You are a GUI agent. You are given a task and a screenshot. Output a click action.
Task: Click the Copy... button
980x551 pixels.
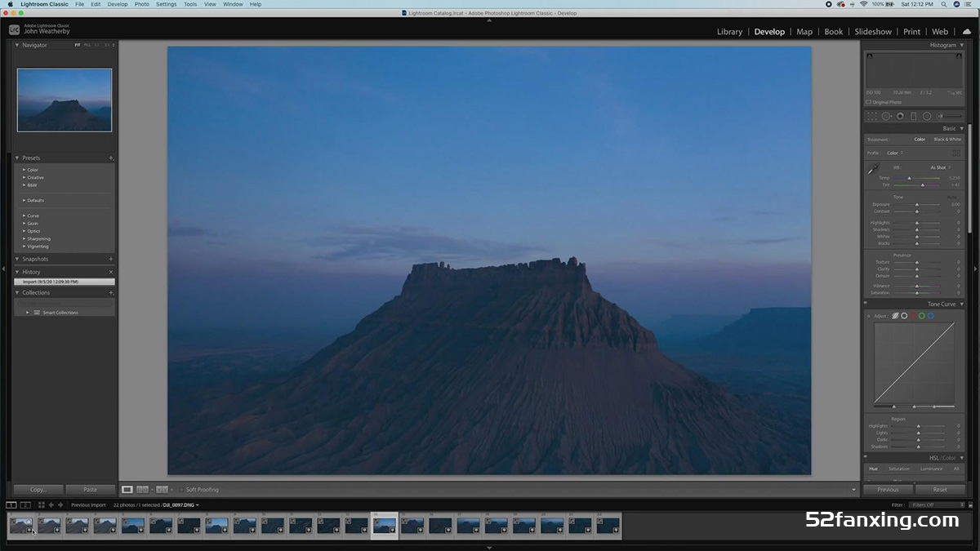pyautogui.click(x=38, y=490)
